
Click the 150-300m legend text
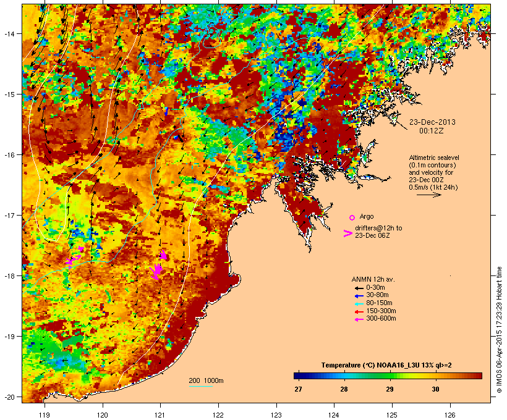(381, 311)
